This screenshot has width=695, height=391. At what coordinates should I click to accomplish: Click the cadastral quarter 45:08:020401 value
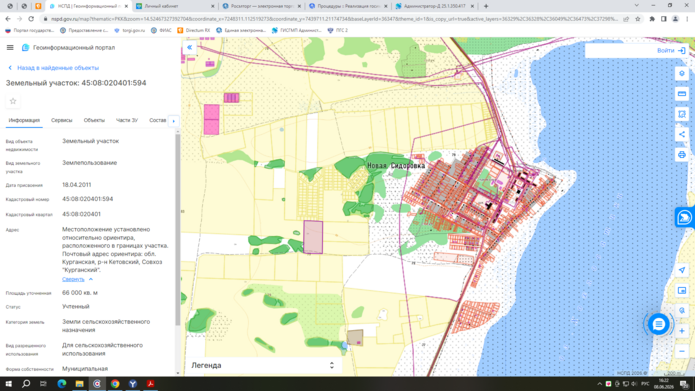pos(82,214)
